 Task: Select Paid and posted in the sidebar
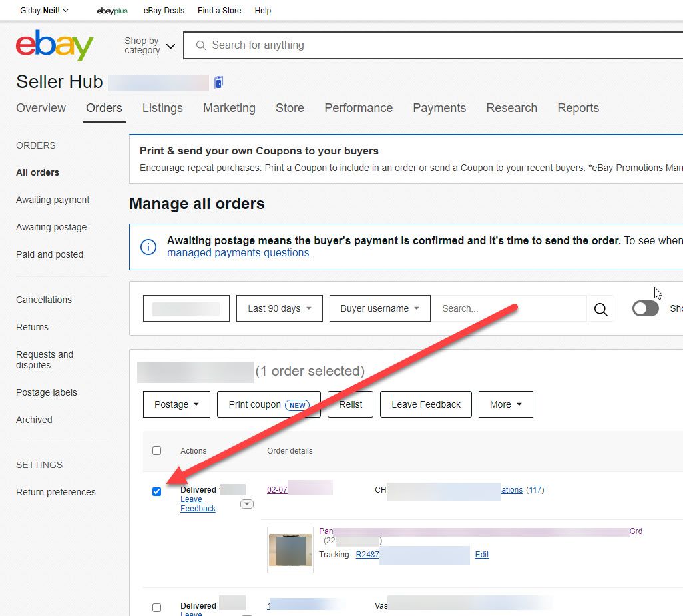(50, 254)
